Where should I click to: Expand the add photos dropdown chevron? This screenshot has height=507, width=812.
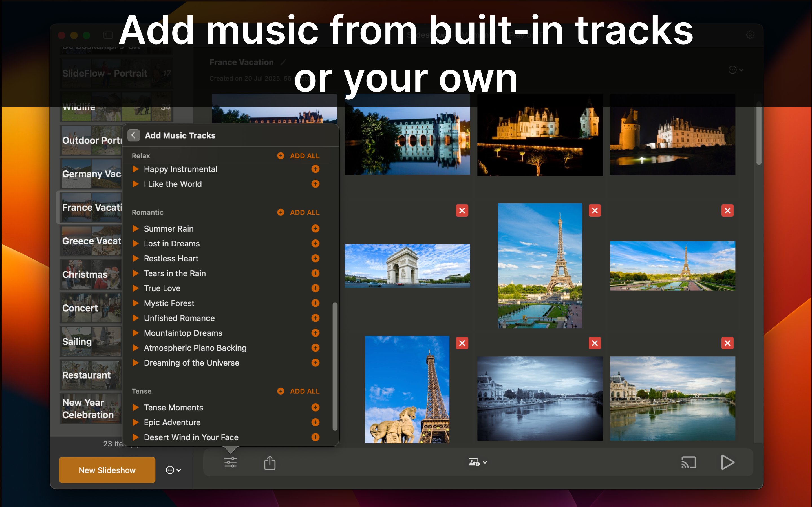pyautogui.click(x=485, y=462)
